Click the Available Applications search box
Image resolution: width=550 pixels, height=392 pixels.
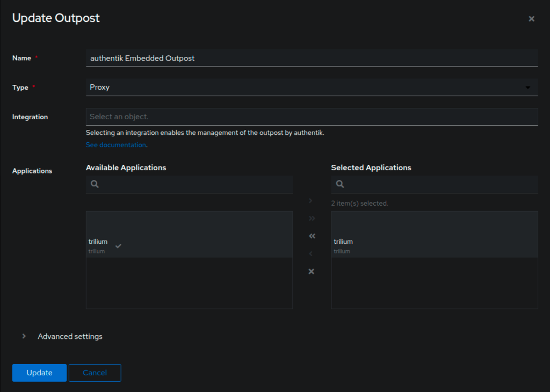point(189,184)
